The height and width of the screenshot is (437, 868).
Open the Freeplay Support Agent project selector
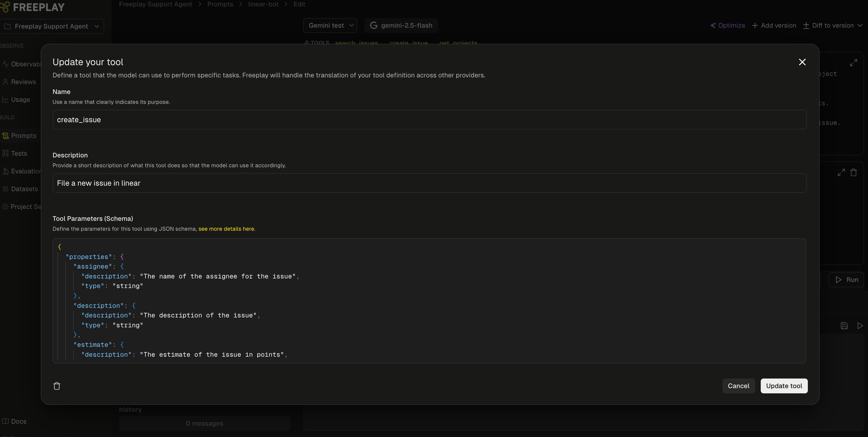(51, 26)
